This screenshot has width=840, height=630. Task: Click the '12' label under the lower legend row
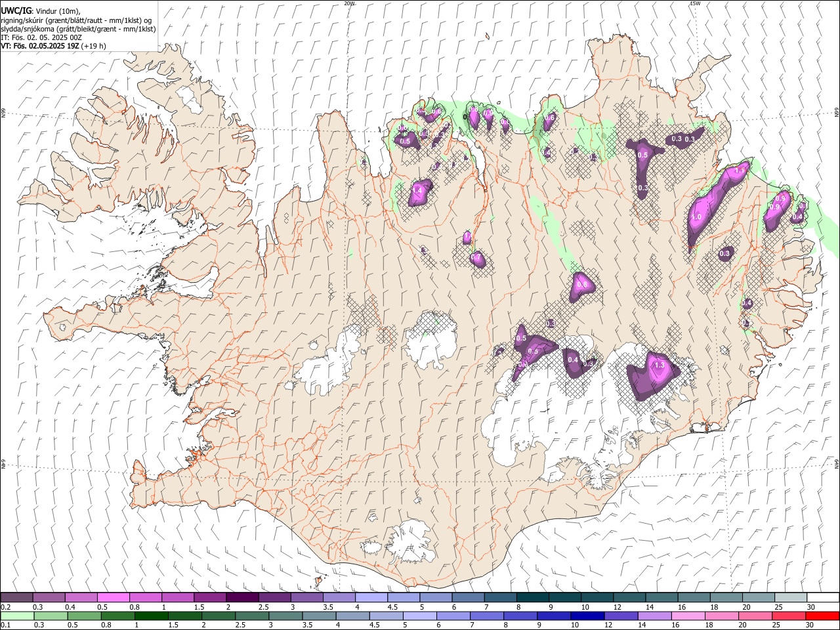(608, 625)
